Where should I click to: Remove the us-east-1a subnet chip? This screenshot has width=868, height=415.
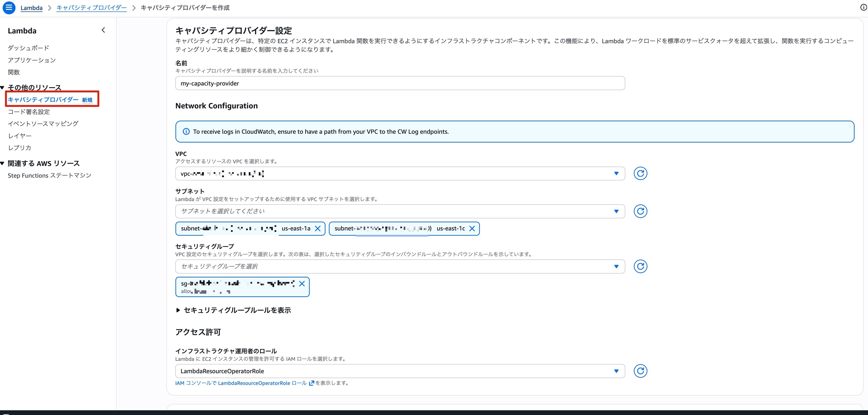[317, 229]
